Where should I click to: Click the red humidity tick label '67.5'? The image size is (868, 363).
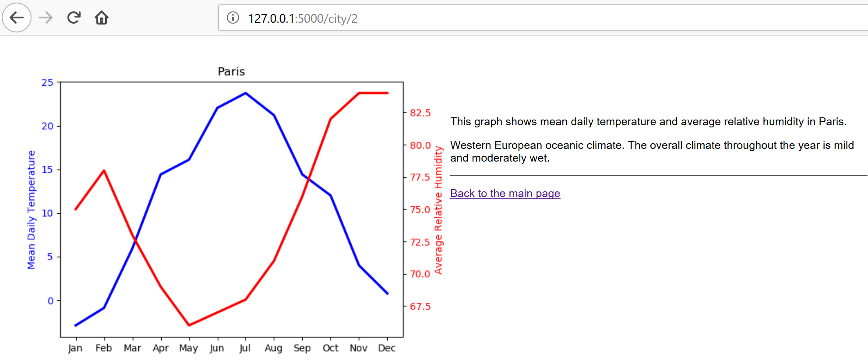(420, 307)
